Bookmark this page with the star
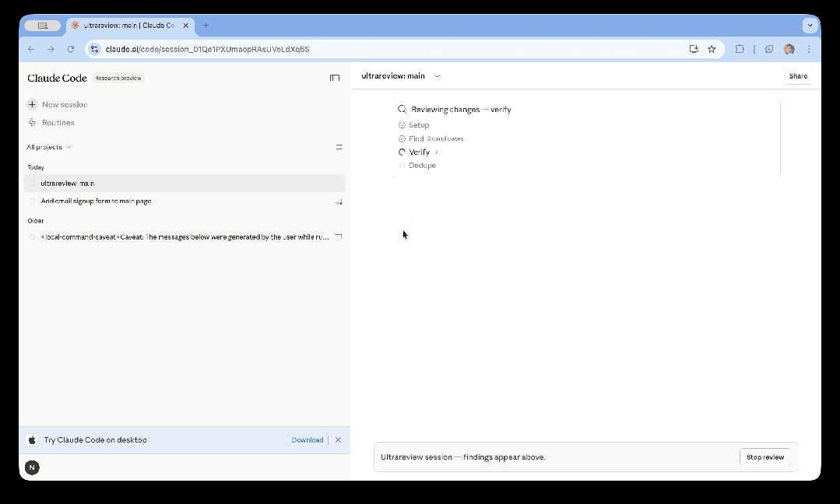 712,49
